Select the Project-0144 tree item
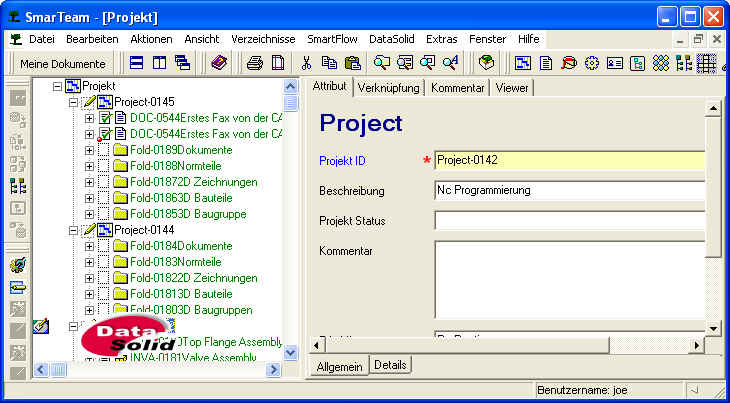Screen dimensions: 730x403 coord(145,230)
